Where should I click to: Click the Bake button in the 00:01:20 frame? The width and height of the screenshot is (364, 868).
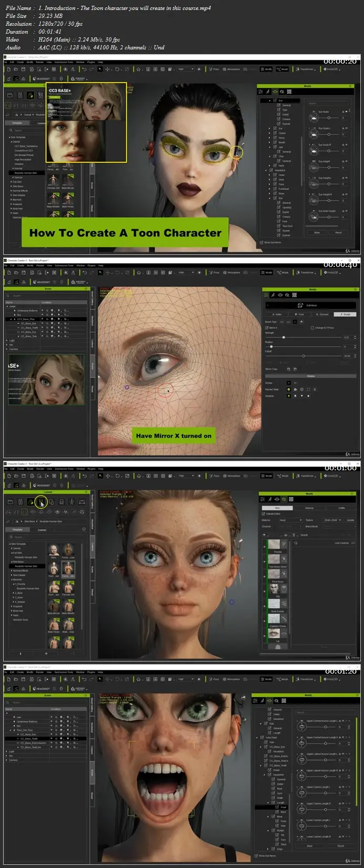[x=310, y=846]
